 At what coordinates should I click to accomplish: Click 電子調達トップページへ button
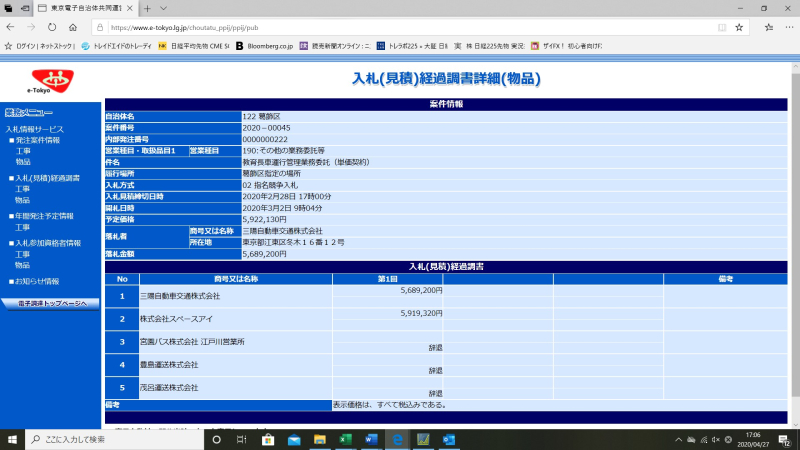point(51,303)
